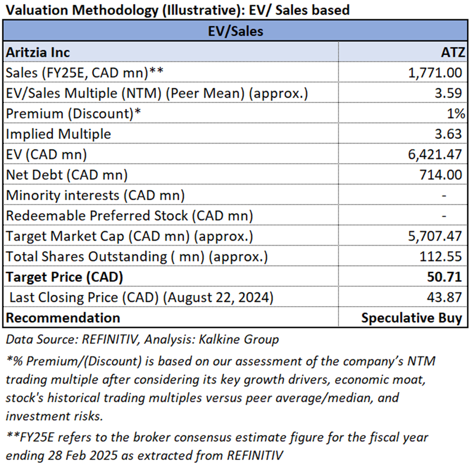Select the Aritzia Inc cell
The height and width of the screenshot is (476, 472).
(38, 52)
